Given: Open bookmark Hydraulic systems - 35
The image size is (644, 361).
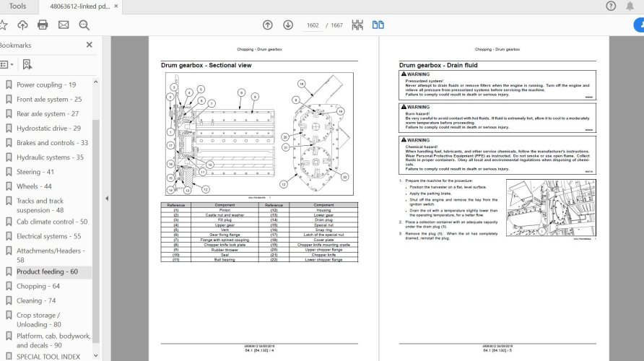Looking at the screenshot, I should click(x=50, y=157).
